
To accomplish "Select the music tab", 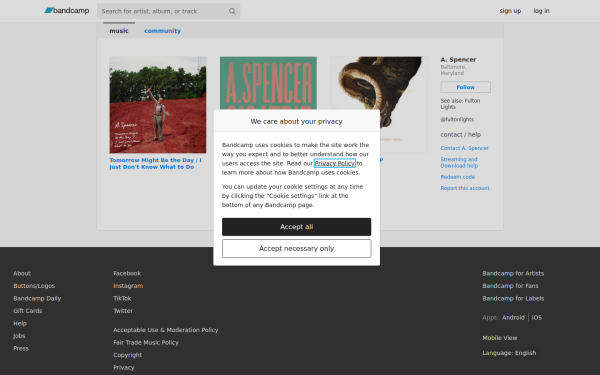I will pyautogui.click(x=119, y=31).
